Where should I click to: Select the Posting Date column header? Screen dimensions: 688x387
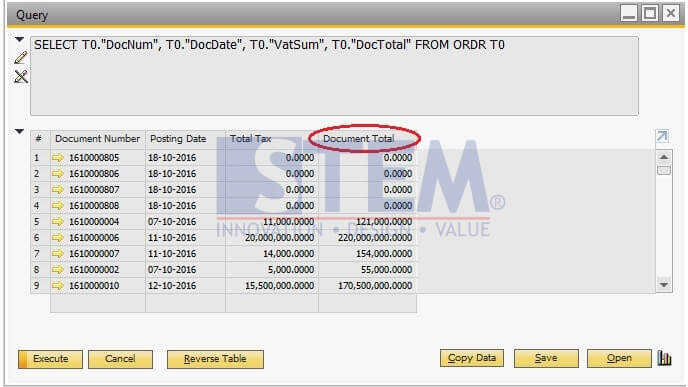pos(185,139)
